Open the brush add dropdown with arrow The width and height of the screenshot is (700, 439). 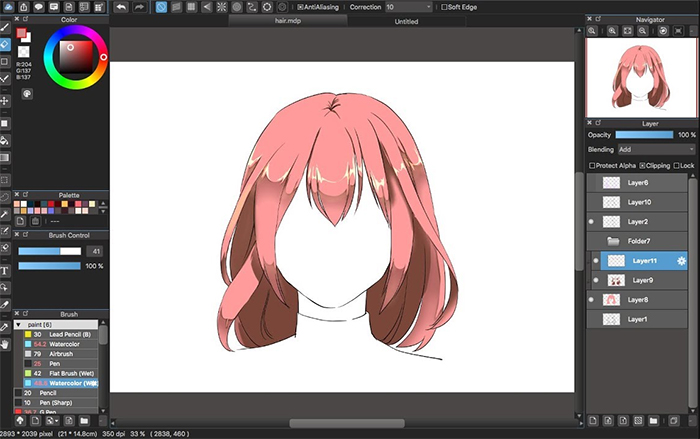point(52,421)
